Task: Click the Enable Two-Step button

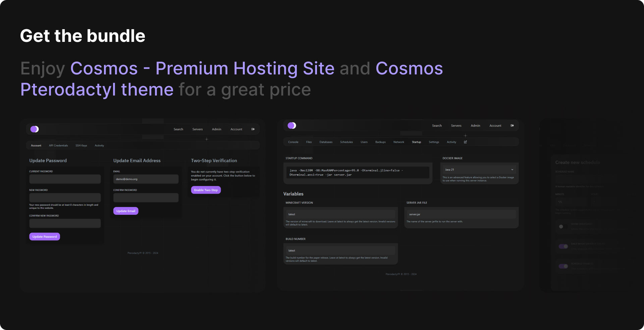Action: (x=206, y=190)
